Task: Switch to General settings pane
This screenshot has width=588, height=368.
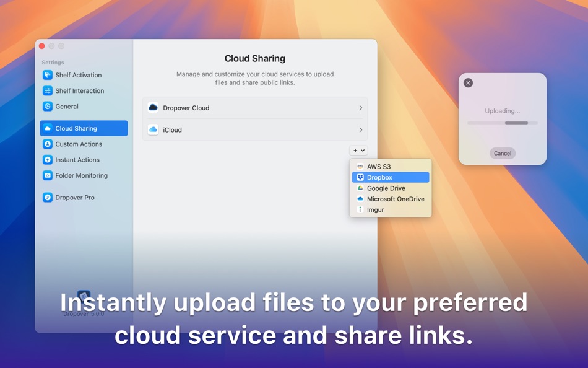Action: pyautogui.click(x=84, y=107)
